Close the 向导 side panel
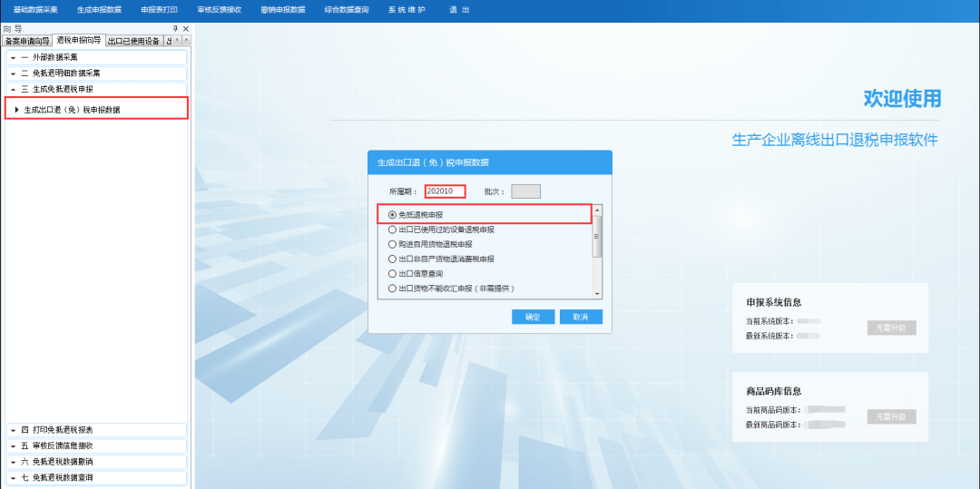Screen dimensions: 980x489 pos(186,29)
